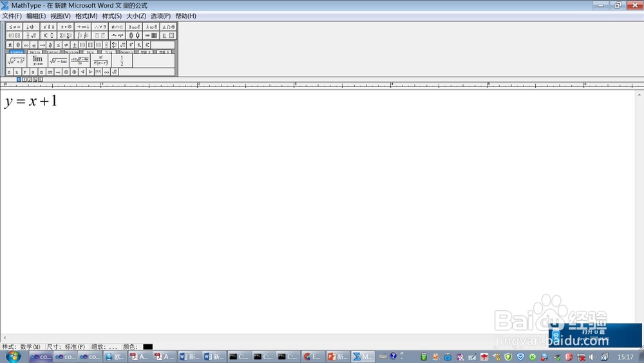Switch to the PowerPoint taskbar item

click(337, 357)
